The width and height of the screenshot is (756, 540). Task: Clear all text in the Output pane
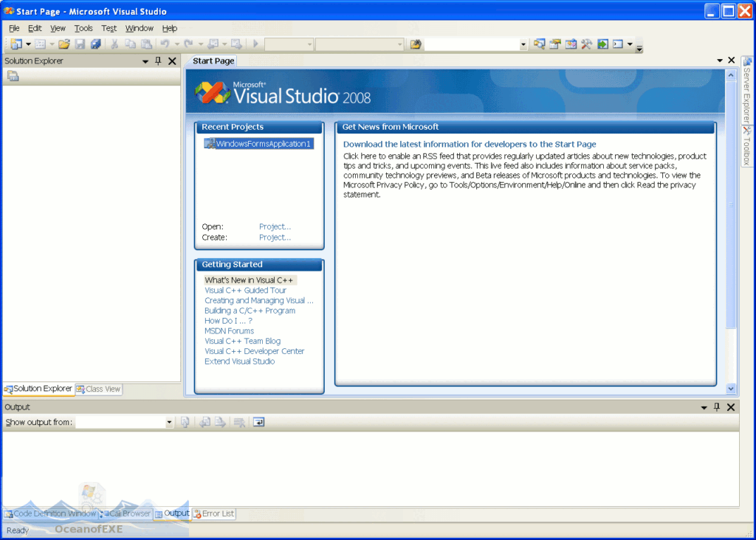click(x=239, y=422)
